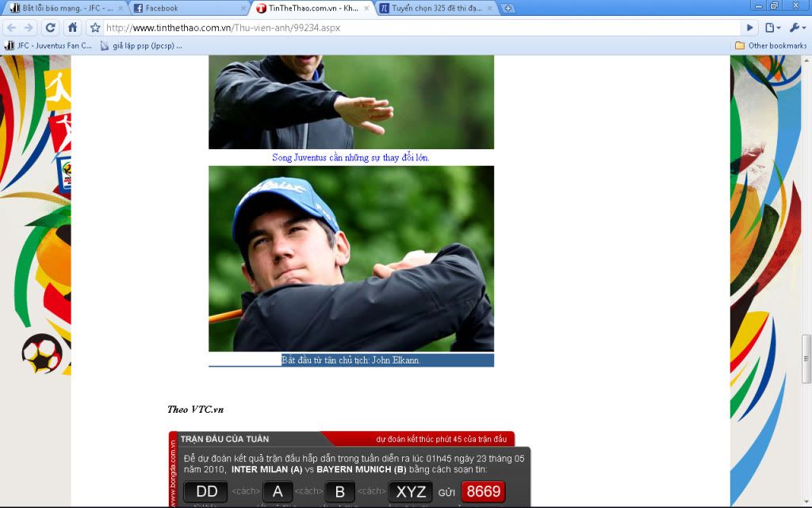
Task: Open the wrench Tools menu
Action: pos(796,28)
